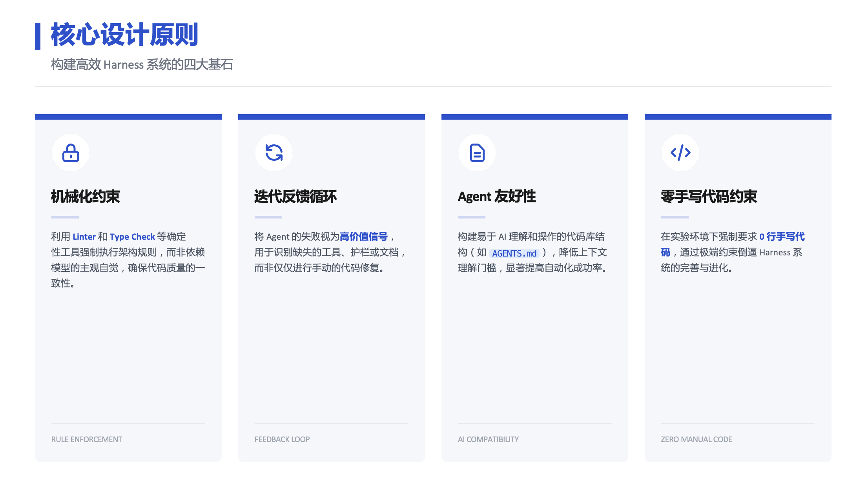Click the FEEDBACK LOOP footer label
Image resolution: width=868 pixels, height=477 pixels.
[x=282, y=439]
